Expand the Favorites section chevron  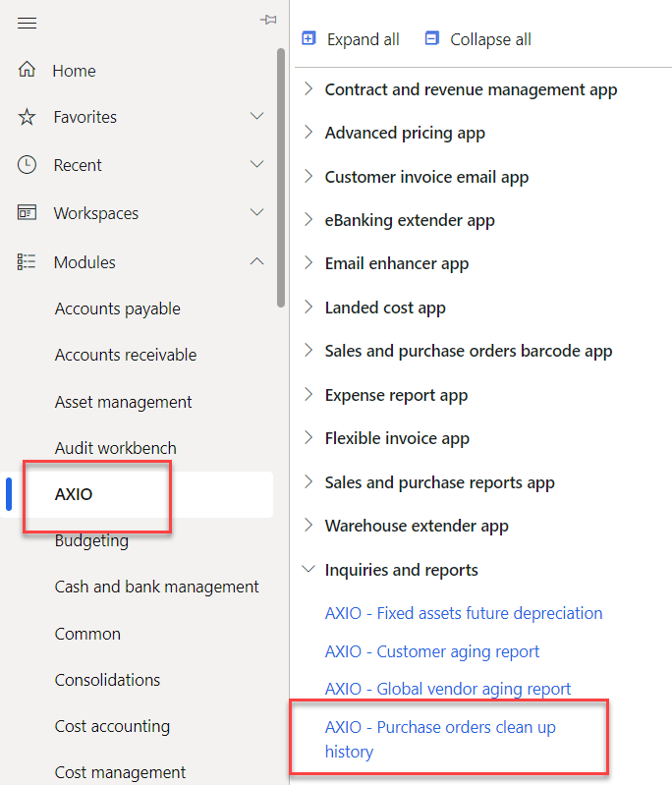[x=257, y=117]
